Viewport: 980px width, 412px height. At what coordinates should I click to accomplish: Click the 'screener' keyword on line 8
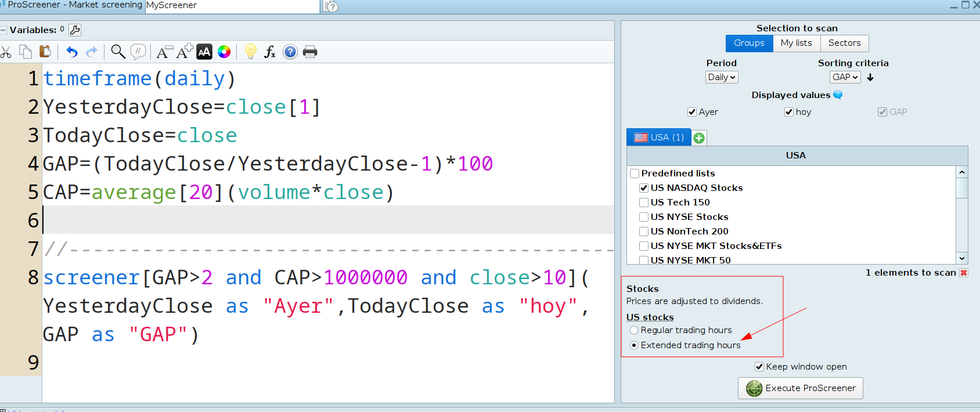tap(91, 277)
